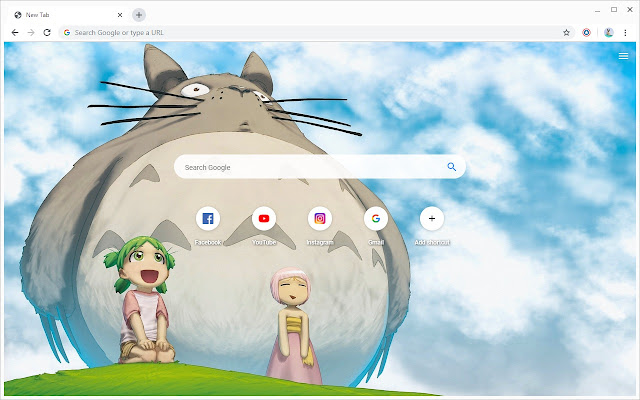Click the forward navigation arrow
640x400 pixels.
tap(31, 32)
